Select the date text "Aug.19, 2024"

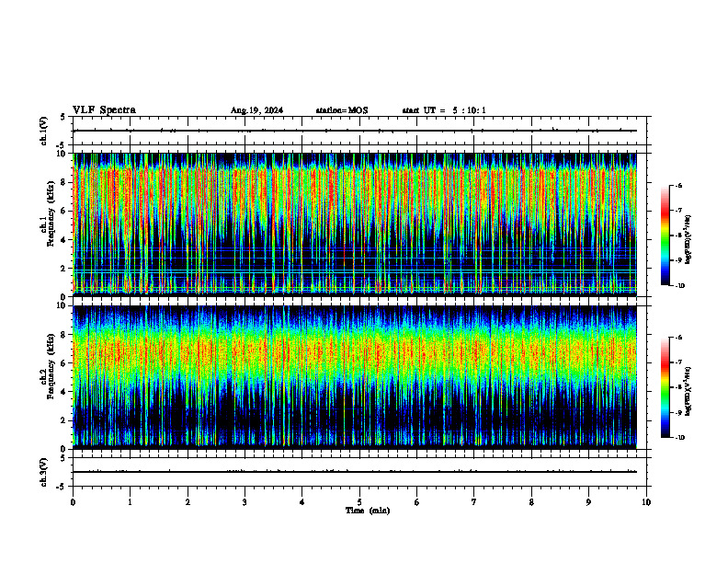coord(256,110)
